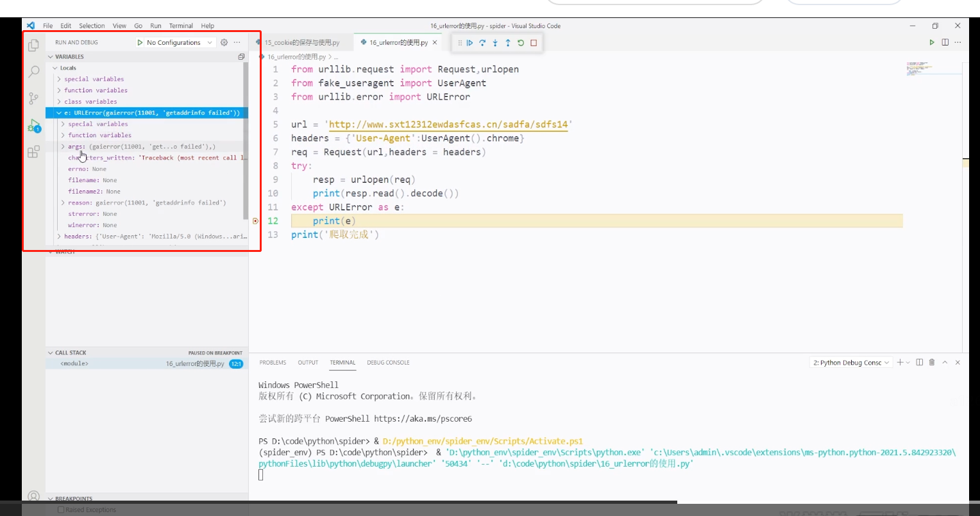Expand class variables node
This screenshot has width=980, height=516.
(59, 101)
